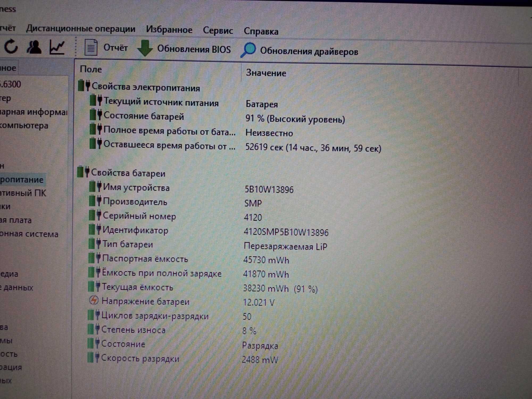Image resolution: width=532 pixels, height=399 pixels.
Task: Open the Сервис menu
Action: pos(218,31)
